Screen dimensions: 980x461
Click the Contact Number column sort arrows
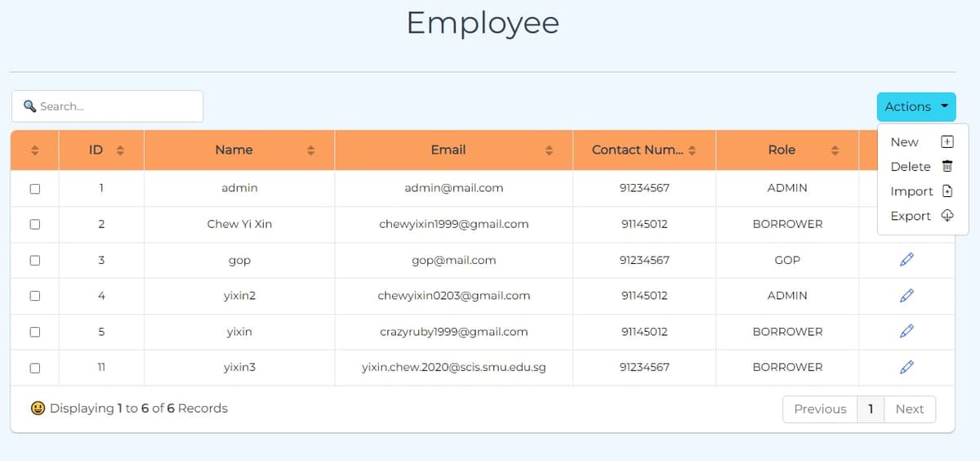pos(692,150)
